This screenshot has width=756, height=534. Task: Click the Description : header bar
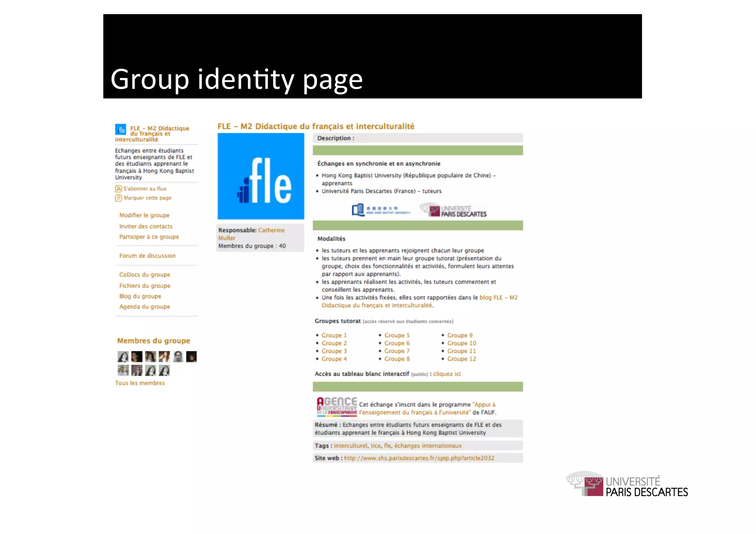pos(418,138)
